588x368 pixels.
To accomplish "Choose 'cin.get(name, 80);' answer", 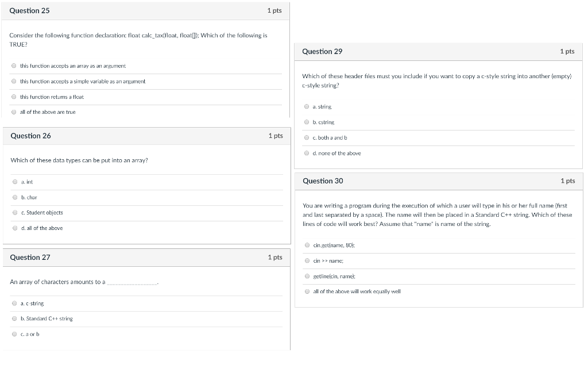I will [x=308, y=246].
